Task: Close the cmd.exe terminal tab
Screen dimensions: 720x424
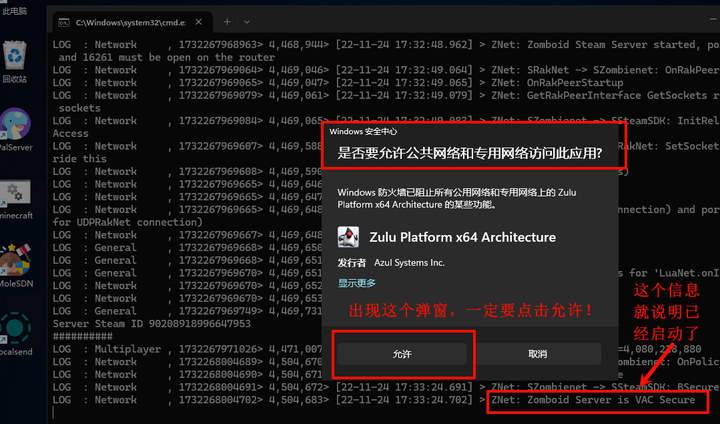Action: click(x=198, y=22)
